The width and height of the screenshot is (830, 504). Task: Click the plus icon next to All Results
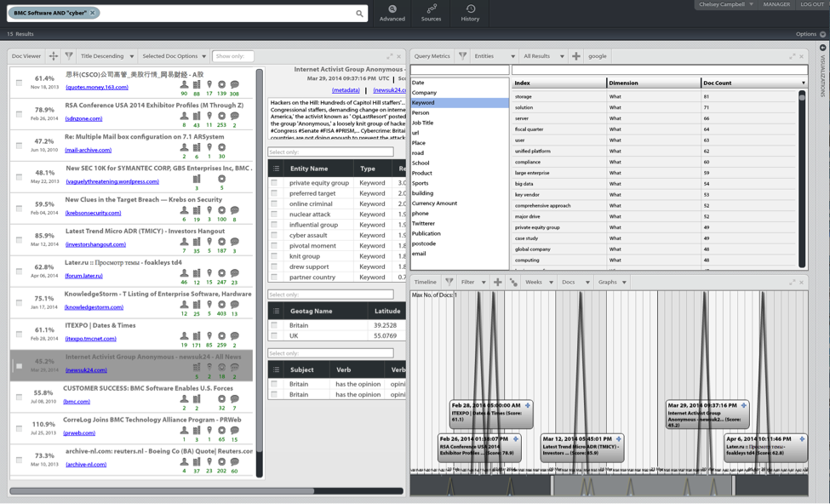576,56
